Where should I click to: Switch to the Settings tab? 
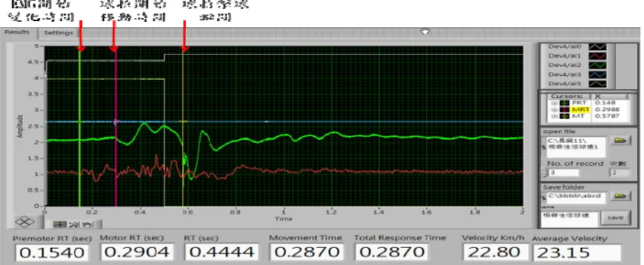click(58, 32)
